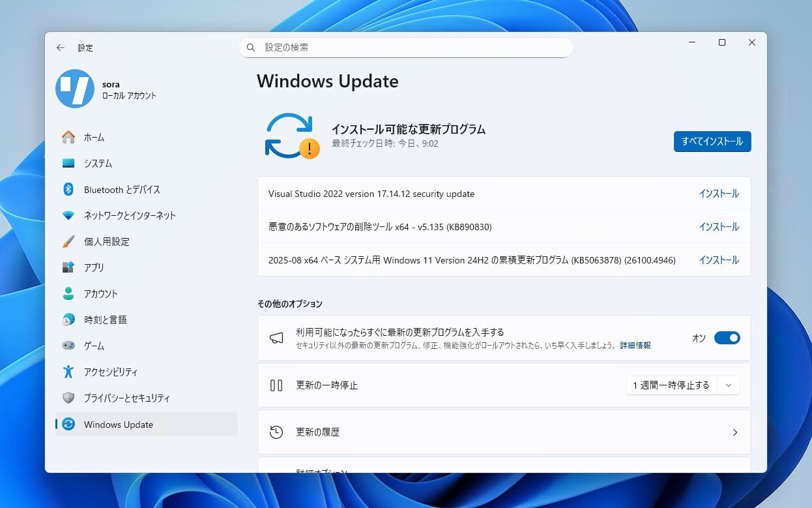Click the 個人用設定 paintbrush icon
The width and height of the screenshot is (812, 508).
click(x=68, y=241)
